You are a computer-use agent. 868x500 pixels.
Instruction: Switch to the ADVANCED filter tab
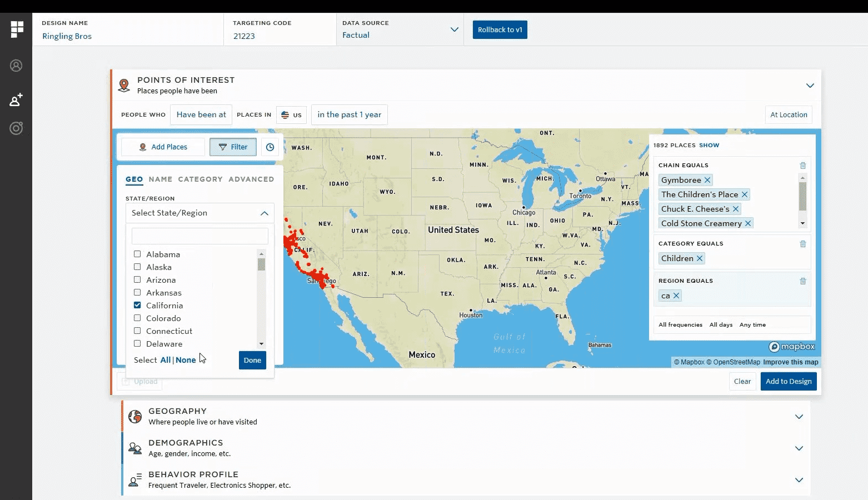[x=251, y=179]
